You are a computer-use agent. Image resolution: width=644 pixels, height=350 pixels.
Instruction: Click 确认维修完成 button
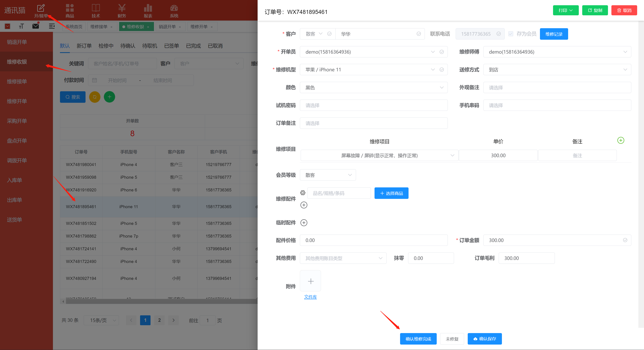coord(418,339)
